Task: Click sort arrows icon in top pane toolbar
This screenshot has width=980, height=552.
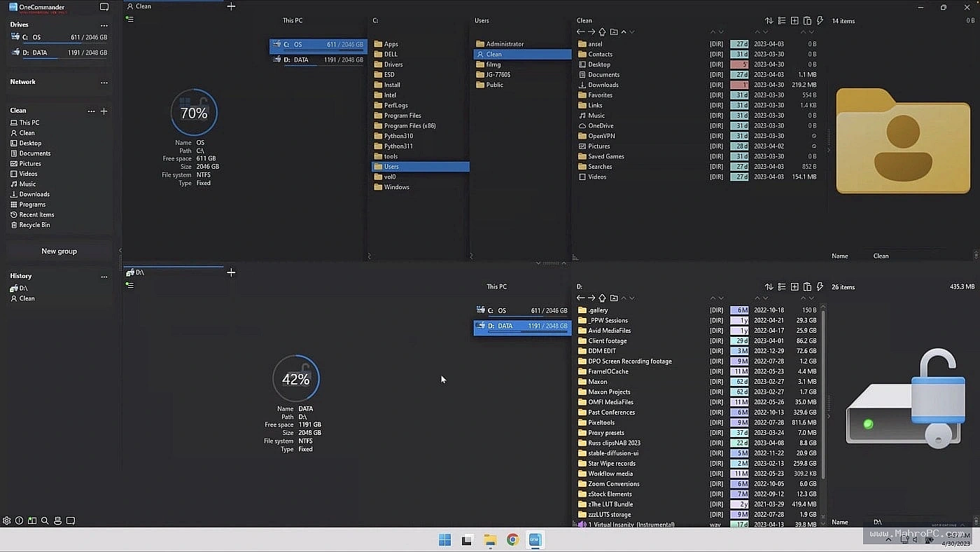Action: (769, 21)
